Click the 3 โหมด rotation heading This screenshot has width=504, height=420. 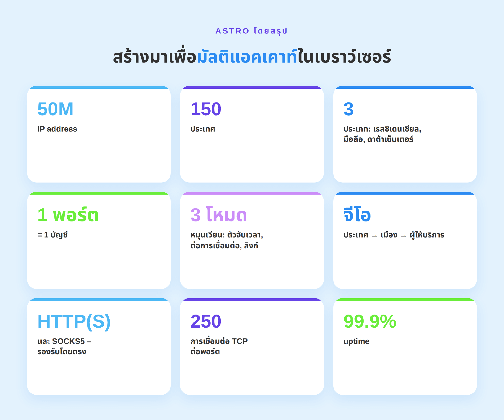point(219,215)
